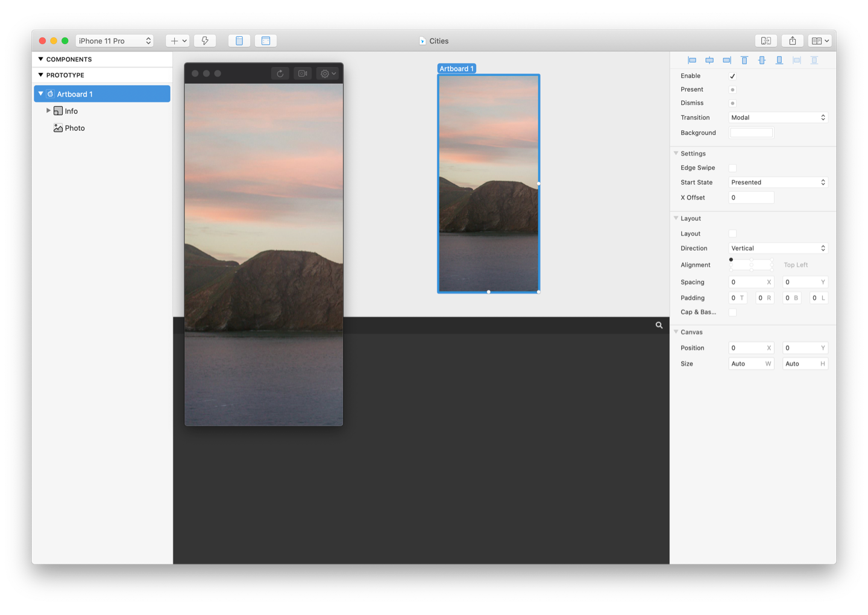Viewport: 868px width, 615px height.
Task: Uncheck the Enable checkbox
Action: (x=732, y=76)
